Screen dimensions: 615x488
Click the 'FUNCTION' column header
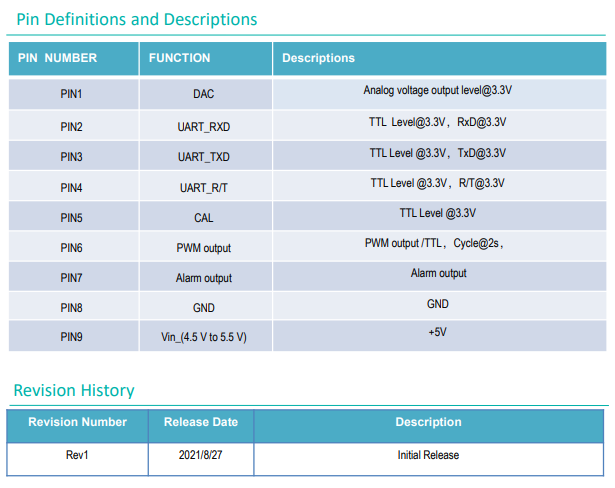[180, 58]
